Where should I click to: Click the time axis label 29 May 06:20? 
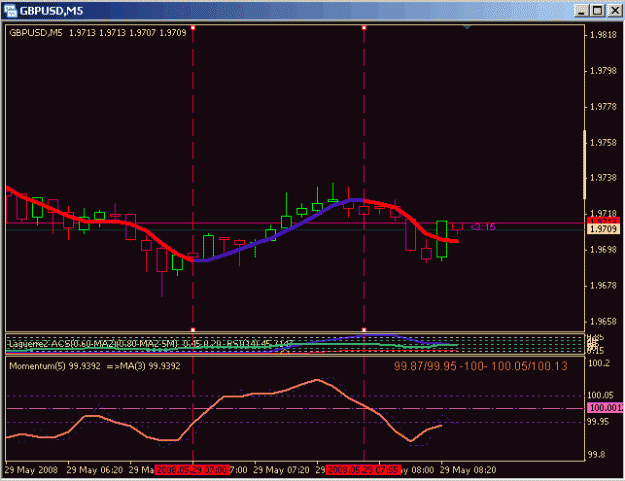pyautogui.click(x=95, y=470)
